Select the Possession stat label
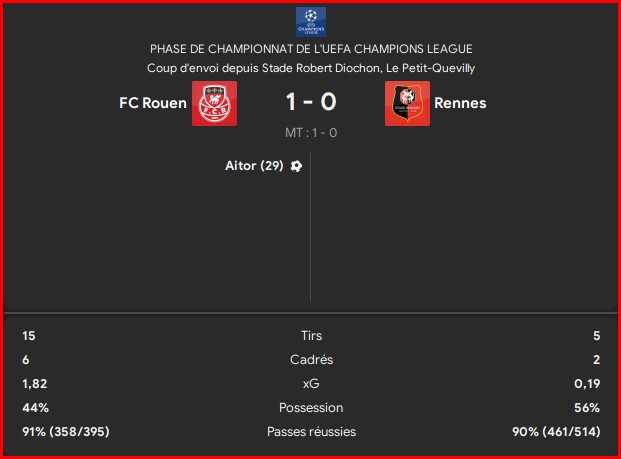The image size is (621, 459). click(311, 408)
